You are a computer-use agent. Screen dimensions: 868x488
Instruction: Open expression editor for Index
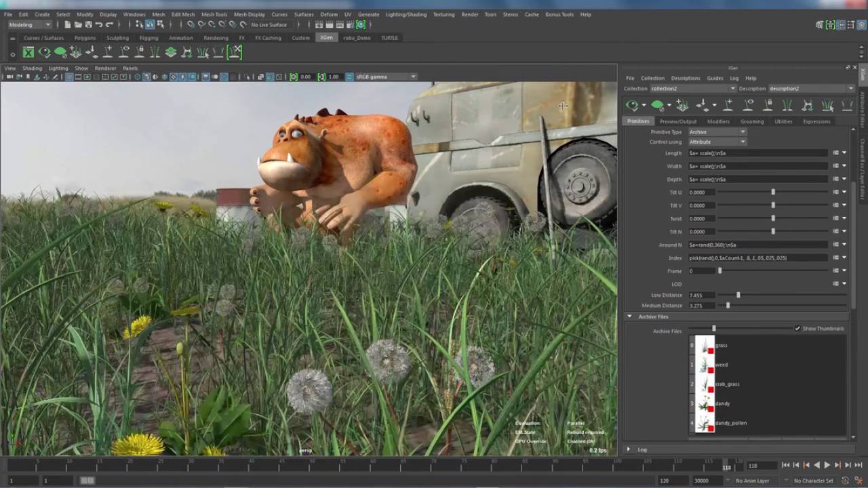835,258
